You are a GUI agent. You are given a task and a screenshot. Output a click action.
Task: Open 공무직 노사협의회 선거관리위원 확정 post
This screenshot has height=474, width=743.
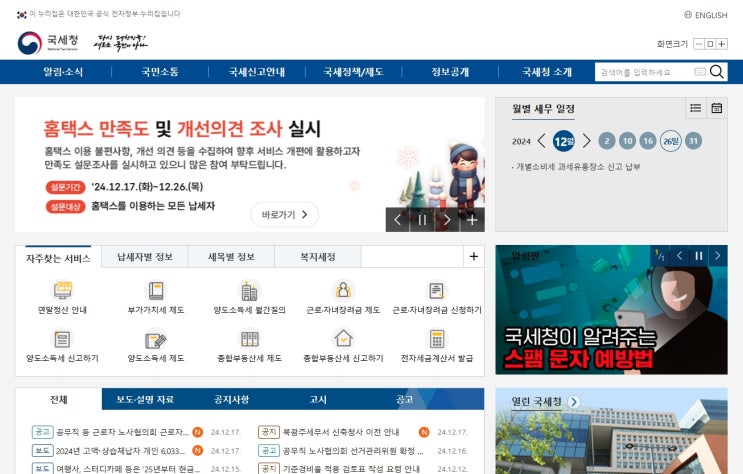pos(353,451)
